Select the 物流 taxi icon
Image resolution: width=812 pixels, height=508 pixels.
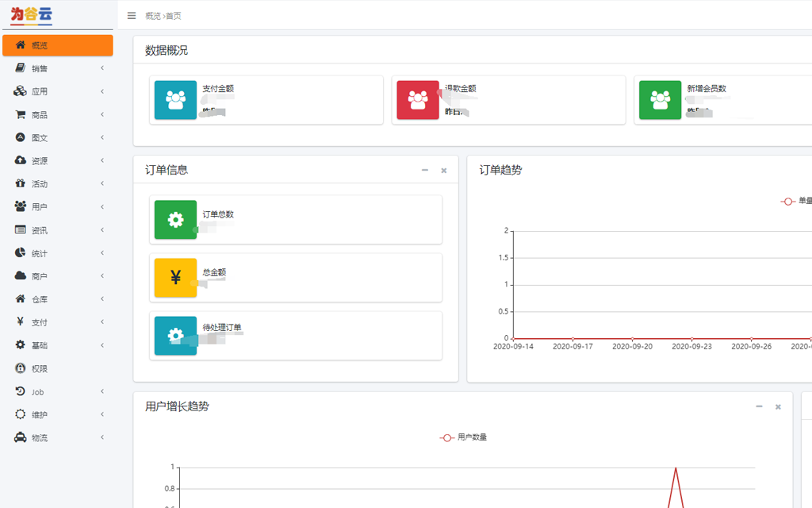[20, 437]
